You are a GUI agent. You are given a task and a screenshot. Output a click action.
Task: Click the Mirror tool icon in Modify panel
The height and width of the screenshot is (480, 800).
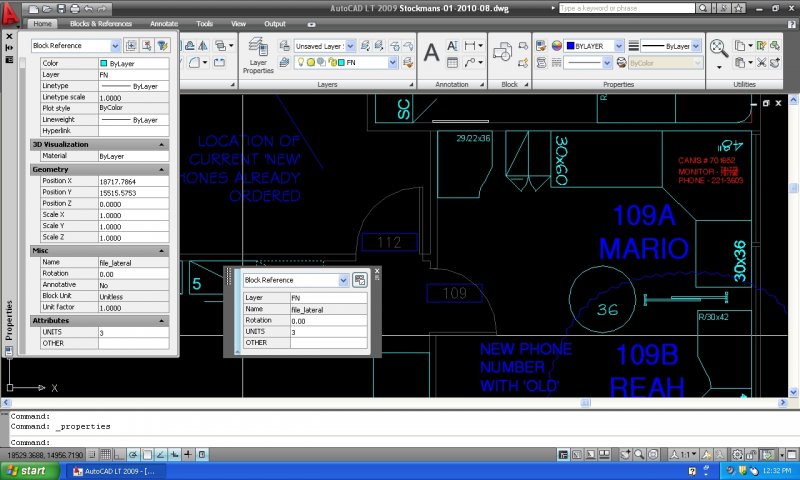203,46
